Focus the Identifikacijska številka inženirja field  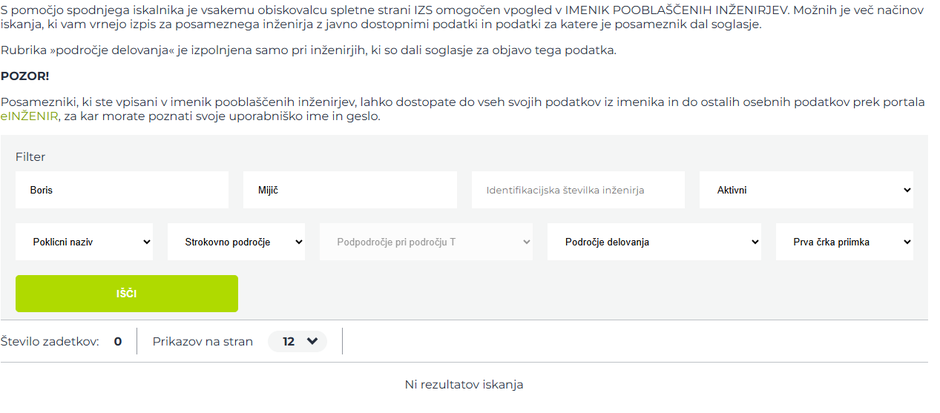pyautogui.click(x=578, y=190)
